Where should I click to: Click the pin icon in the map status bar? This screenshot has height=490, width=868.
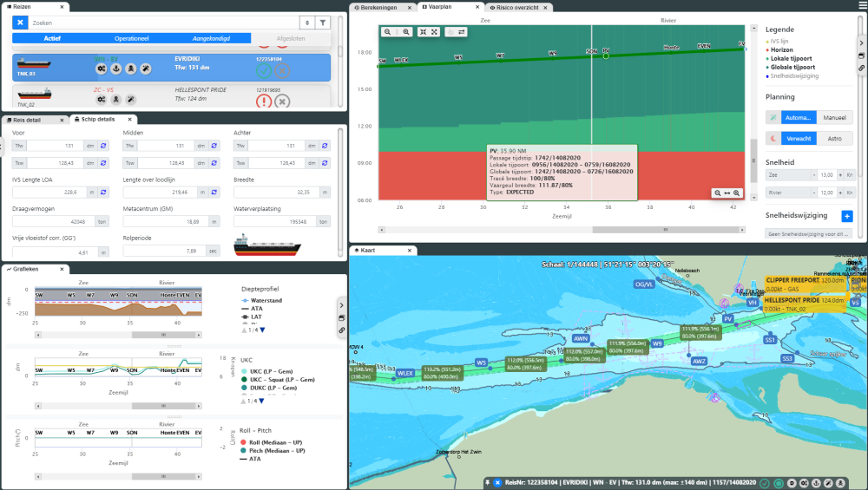(488, 482)
